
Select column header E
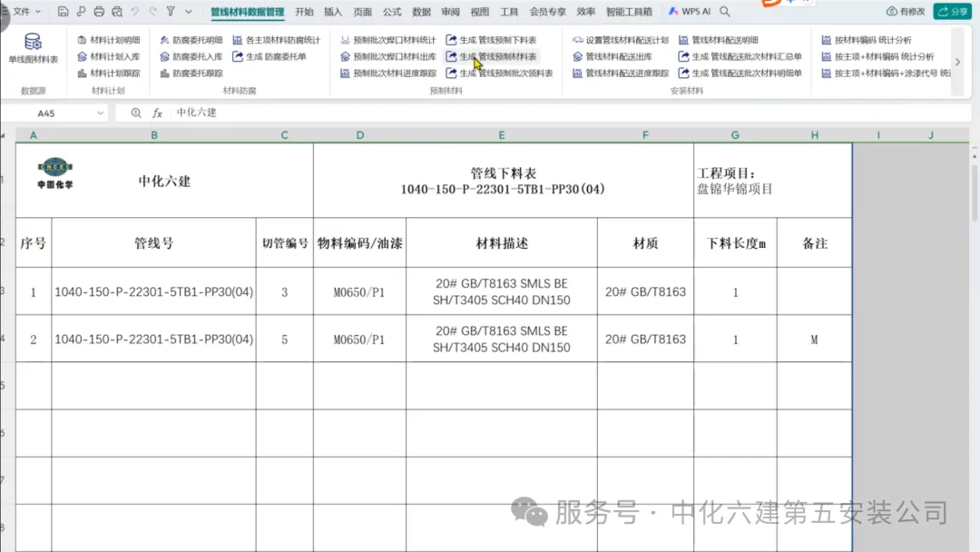(x=501, y=135)
